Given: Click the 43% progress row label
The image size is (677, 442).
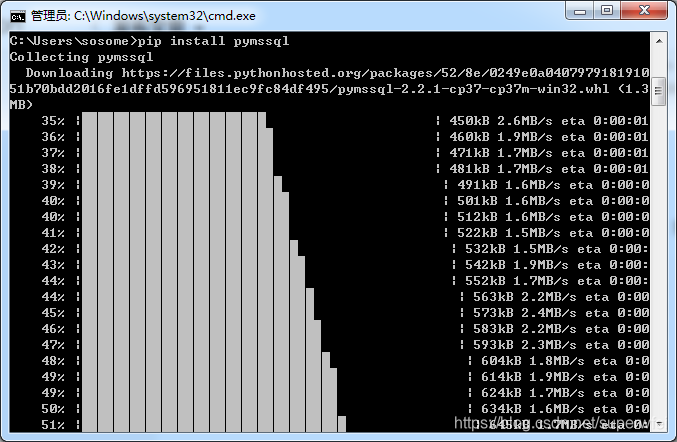Looking at the screenshot, I should [53, 265].
